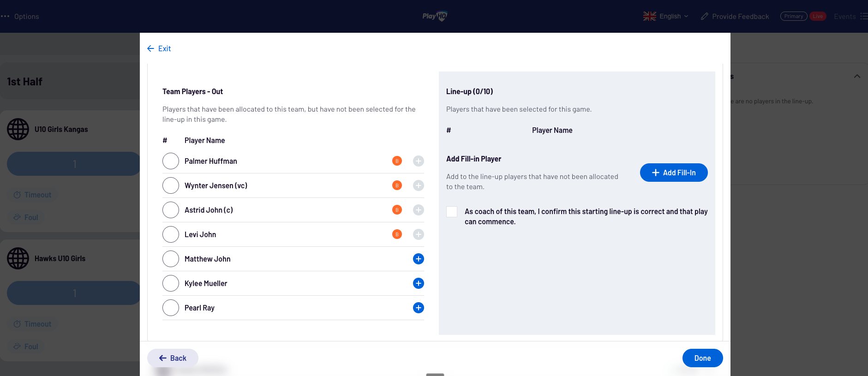Click orange B badge for Astrid John
Viewport: 868px width, 376px height.
(397, 210)
